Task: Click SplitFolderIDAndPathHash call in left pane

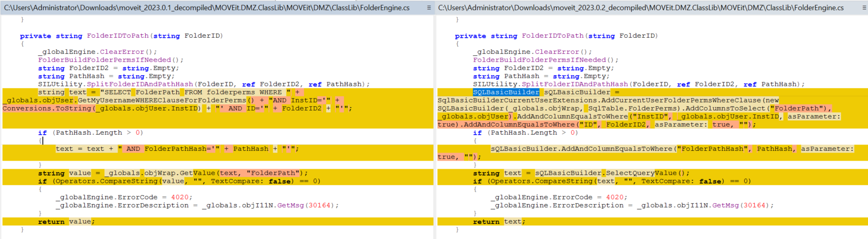Action: [140, 84]
